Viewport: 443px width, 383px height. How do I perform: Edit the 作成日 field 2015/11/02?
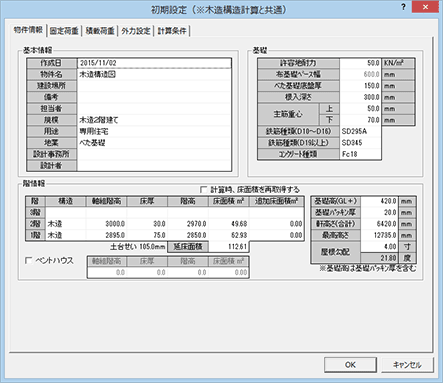154,63
